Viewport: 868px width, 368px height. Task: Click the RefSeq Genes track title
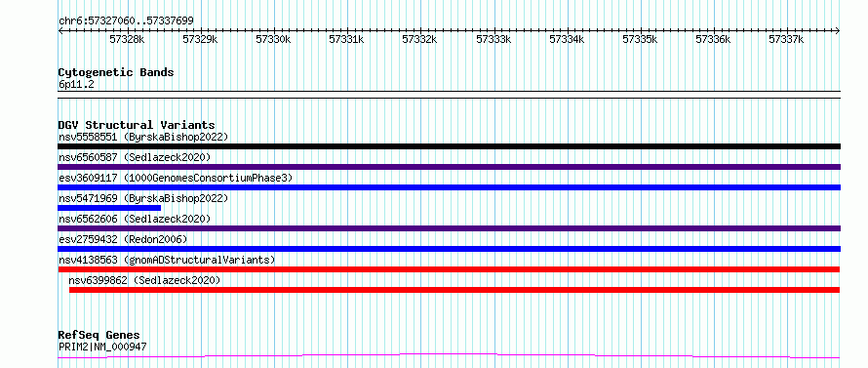[x=99, y=336]
